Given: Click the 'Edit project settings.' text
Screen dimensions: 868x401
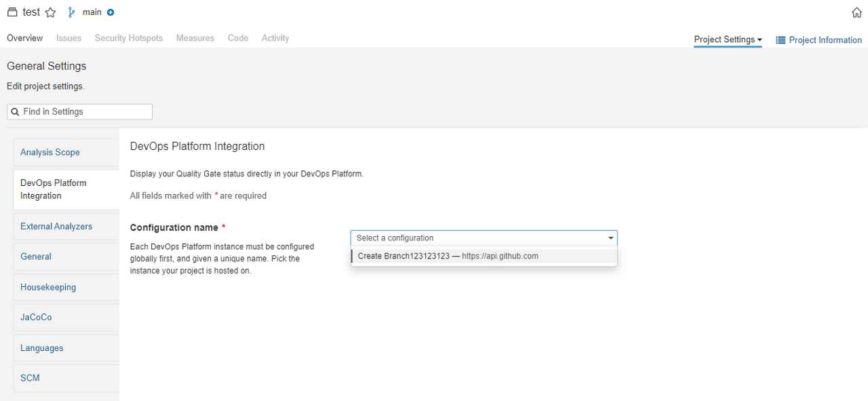Looking at the screenshot, I should click(45, 86).
